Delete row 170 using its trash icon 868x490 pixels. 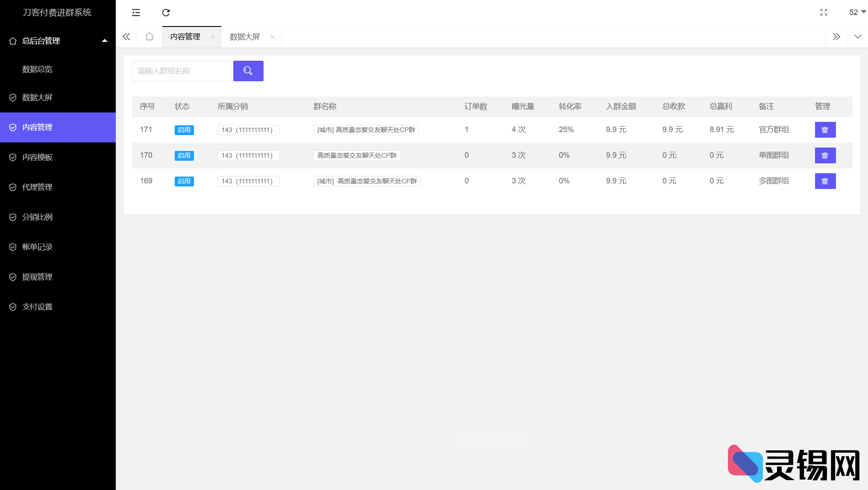pyautogui.click(x=825, y=156)
